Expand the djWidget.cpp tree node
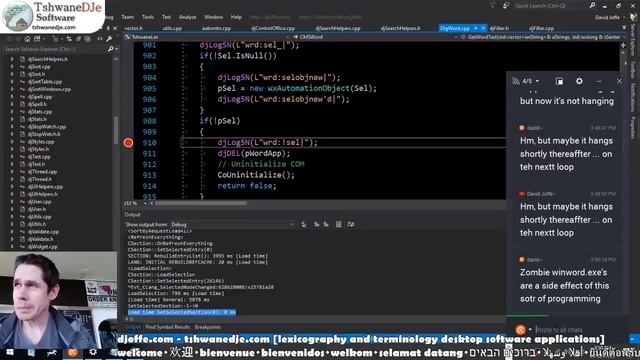This screenshot has width=640, height=360. click(12, 247)
